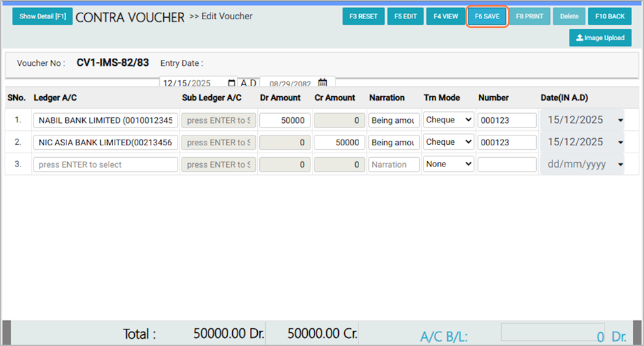644x346 pixels.
Task: Click the F3 RESET button
Action: coord(363,16)
